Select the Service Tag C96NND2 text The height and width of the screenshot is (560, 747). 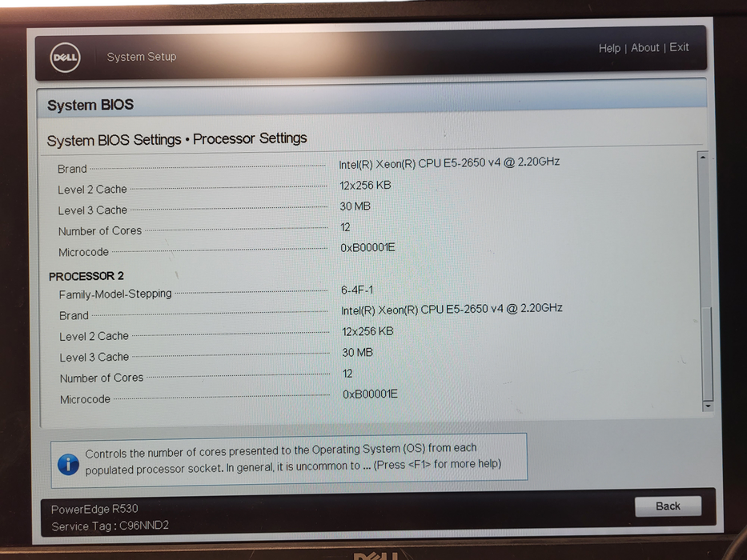point(110,526)
